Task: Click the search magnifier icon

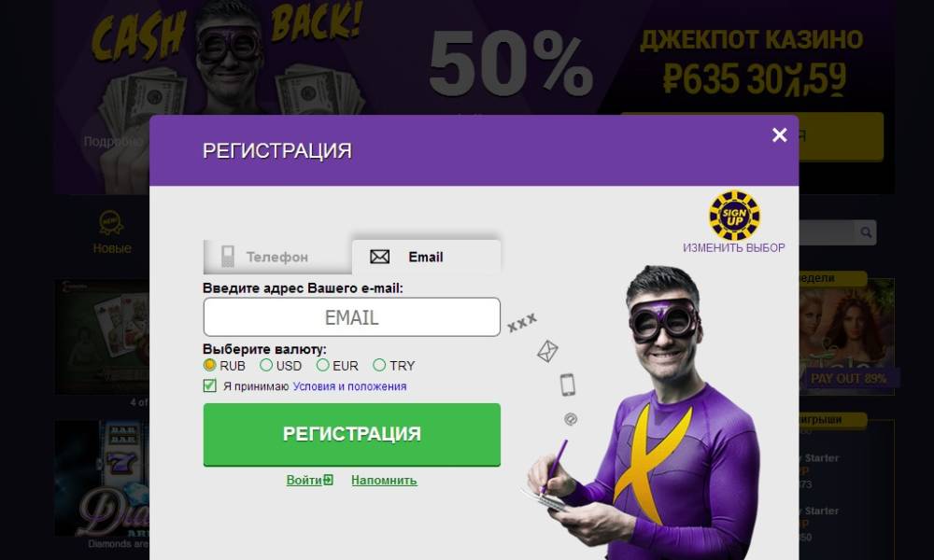Action: 866,232
